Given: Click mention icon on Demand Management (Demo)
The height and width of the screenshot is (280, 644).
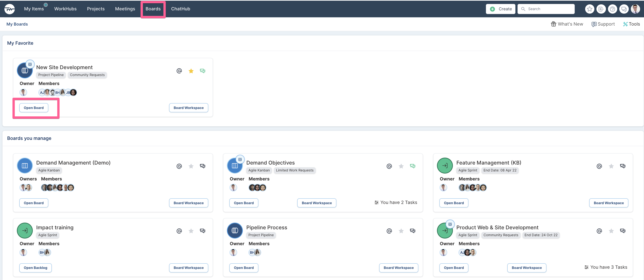Looking at the screenshot, I should click(x=179, y=166).
